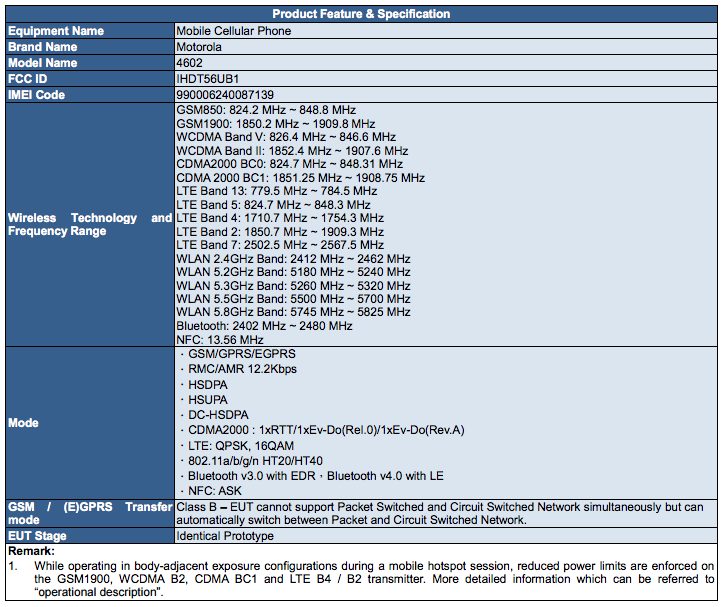Click the Motorola brand name value
Image resolution: width=723 pixels, height=607 pixels.
pyautogui.click(x=199, y=47)
